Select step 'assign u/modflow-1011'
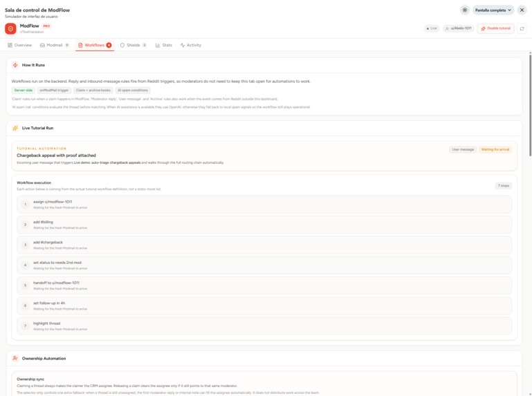 [x=264, y=205]
